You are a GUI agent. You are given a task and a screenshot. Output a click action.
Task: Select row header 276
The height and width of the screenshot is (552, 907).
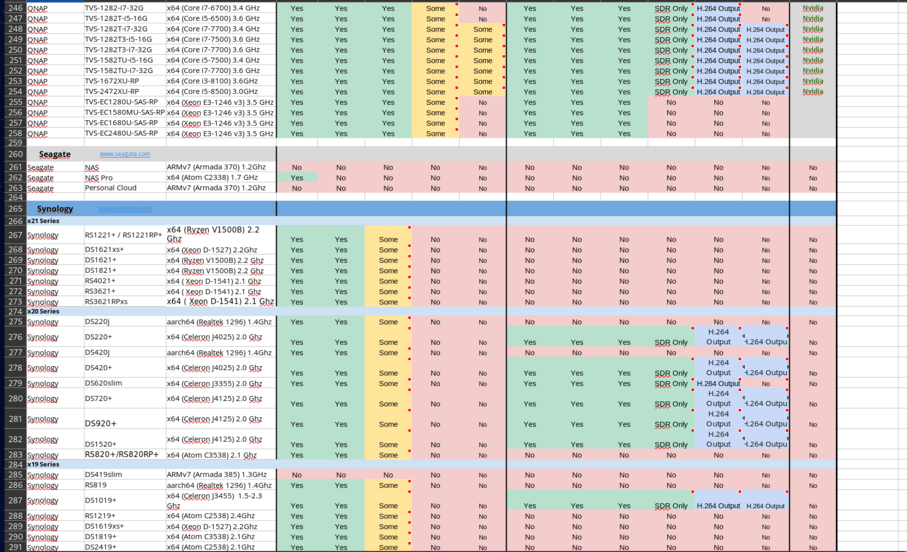pos(15,337)
